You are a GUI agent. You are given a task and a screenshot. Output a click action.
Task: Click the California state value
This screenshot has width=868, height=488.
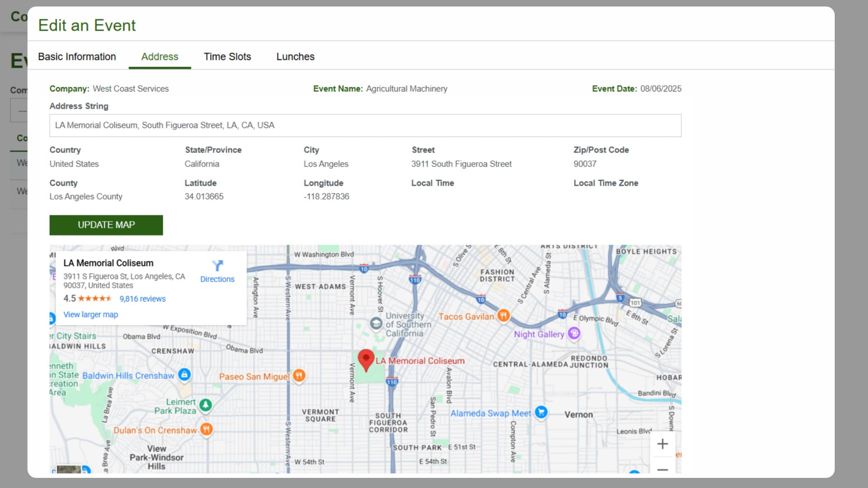point(202,164)
